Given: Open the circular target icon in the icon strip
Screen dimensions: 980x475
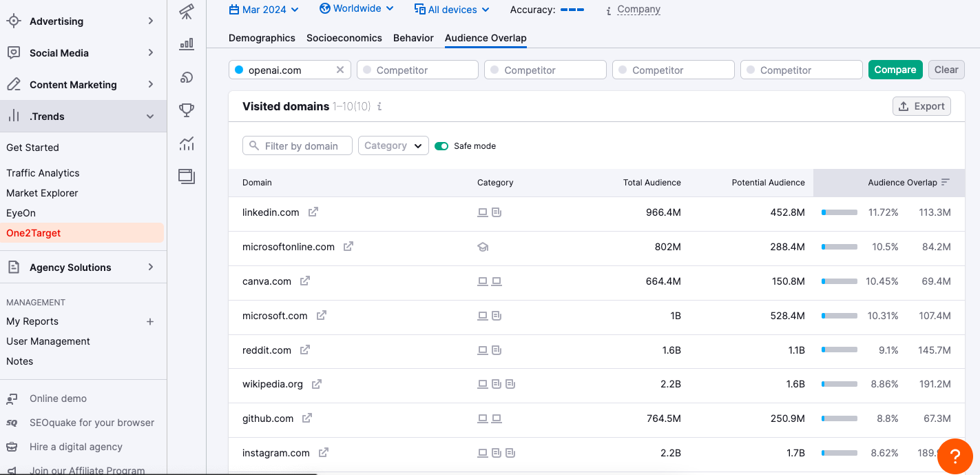Looking at the screenshot, I should click(186, 77).
